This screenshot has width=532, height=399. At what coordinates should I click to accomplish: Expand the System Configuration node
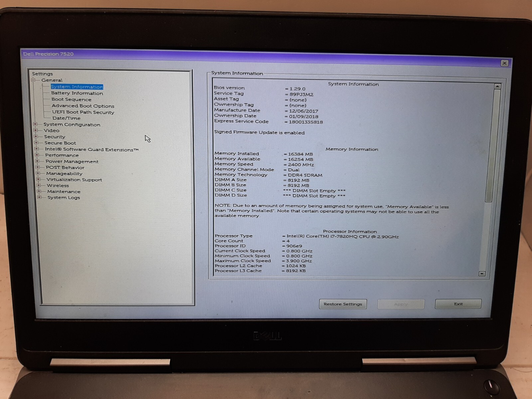[35, 124]
